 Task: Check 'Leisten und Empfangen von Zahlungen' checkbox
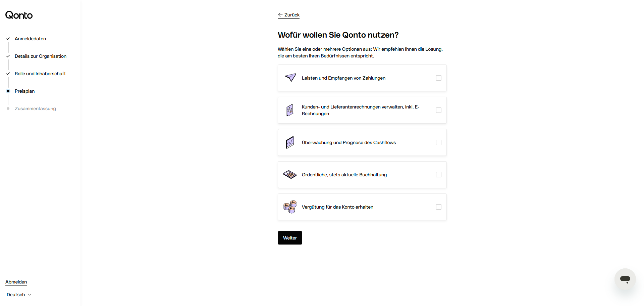438,78
